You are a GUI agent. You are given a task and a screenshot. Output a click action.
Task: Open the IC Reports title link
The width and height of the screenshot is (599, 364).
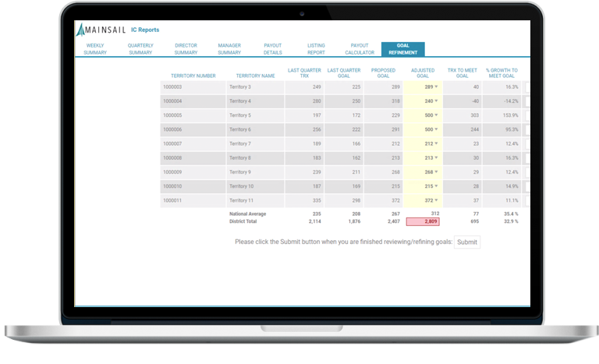coord(145,30)
